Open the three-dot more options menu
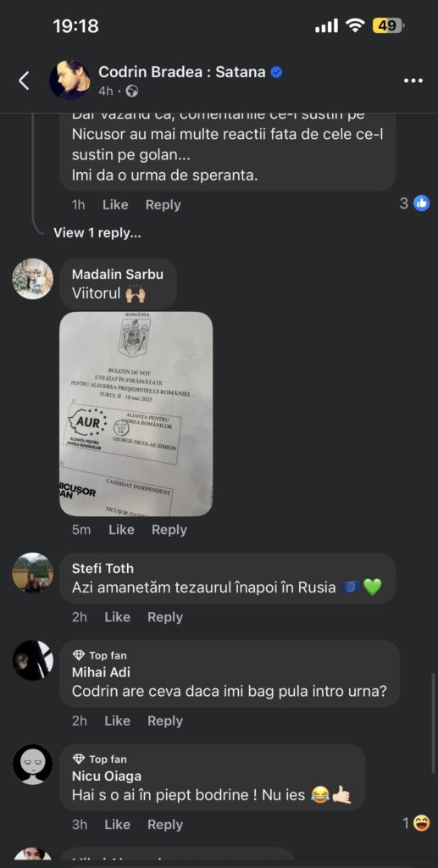Viewport: 438px width, 868px height. (x=413, y=81)
